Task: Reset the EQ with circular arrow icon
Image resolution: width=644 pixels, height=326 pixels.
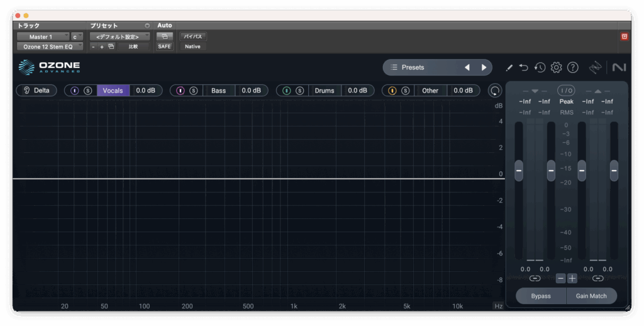Action: pos(496,91)
